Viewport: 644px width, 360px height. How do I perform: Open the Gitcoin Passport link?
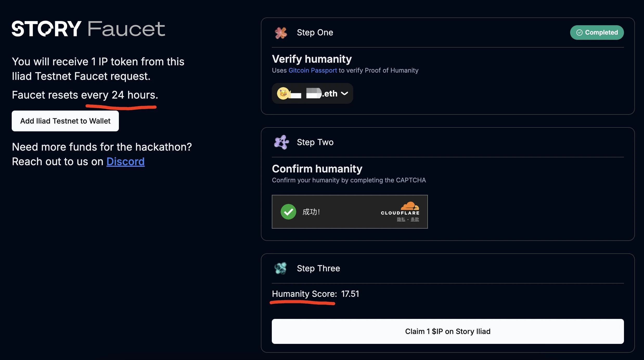click(313, 70)
